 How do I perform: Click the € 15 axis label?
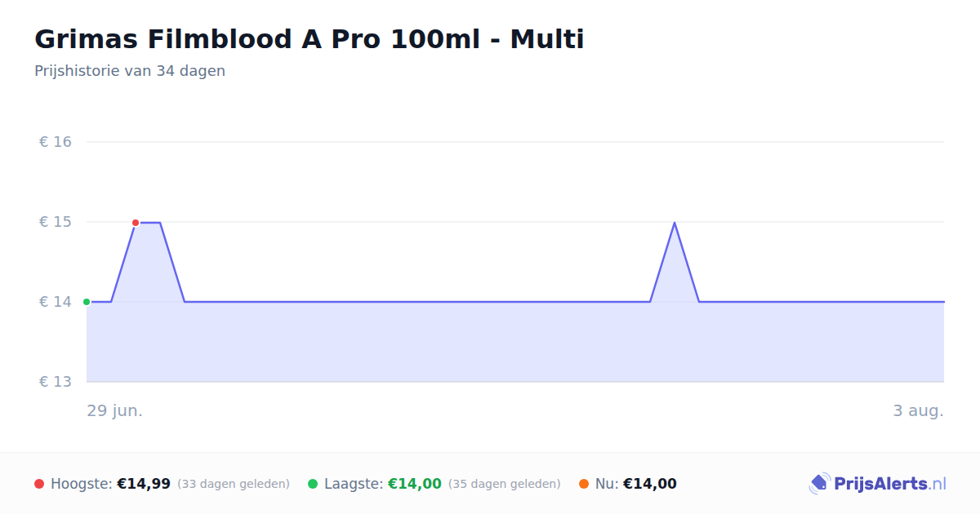(56, 222)
